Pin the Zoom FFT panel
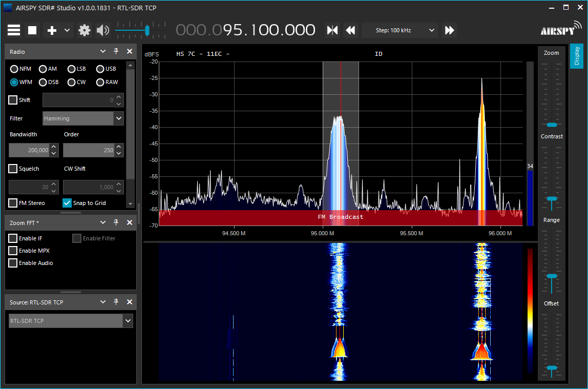The height and width of the screenshot is (389, 588). point(116,222)
